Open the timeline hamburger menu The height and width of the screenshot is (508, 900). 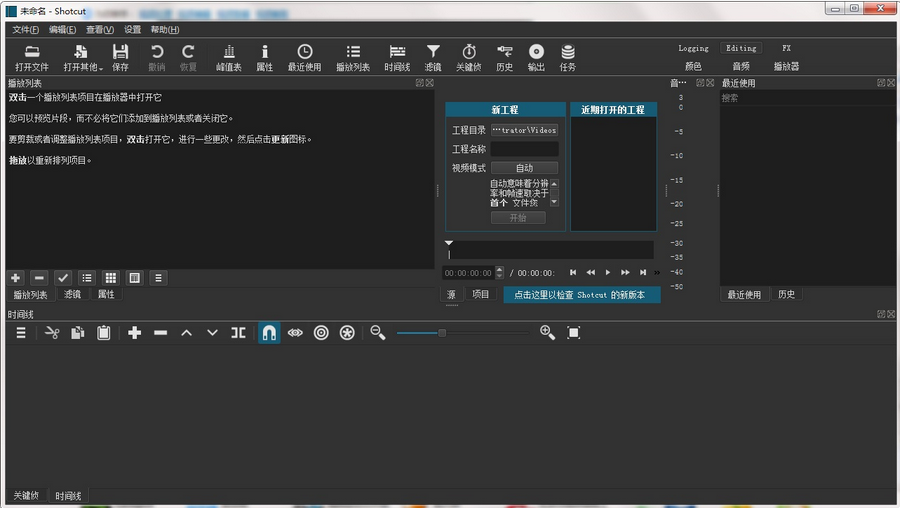[21, 333]
